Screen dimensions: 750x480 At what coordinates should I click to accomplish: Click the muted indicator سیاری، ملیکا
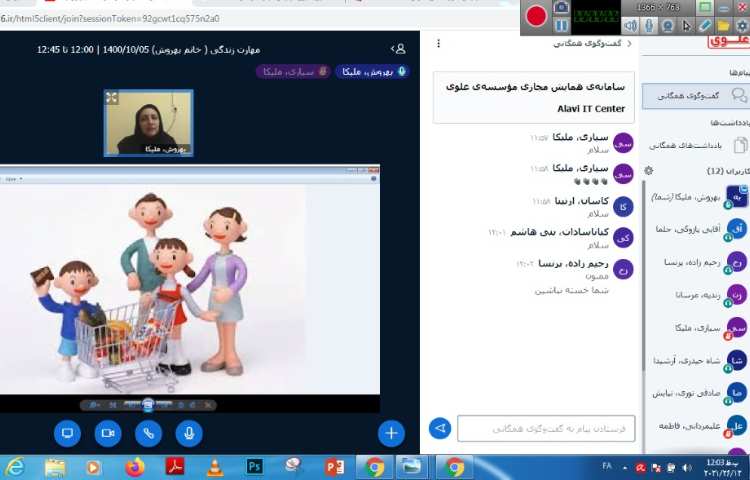coord(293,72)
